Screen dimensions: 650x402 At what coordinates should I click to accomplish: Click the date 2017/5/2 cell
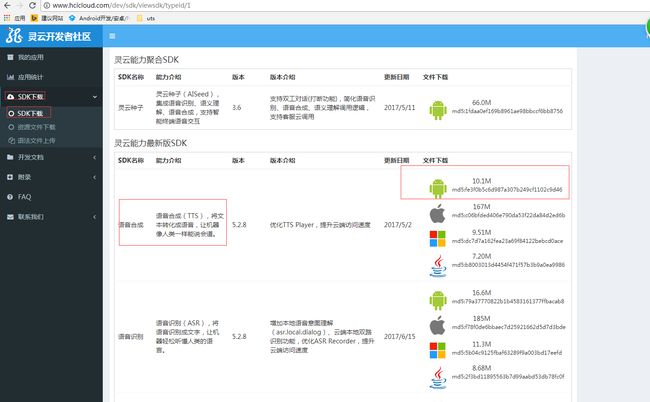398,225
